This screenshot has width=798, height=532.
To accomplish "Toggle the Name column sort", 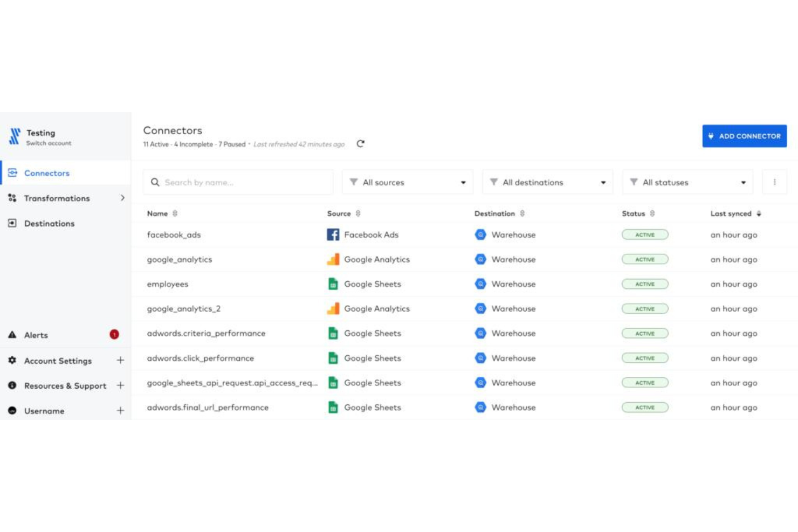I will (x=175, y=213).
